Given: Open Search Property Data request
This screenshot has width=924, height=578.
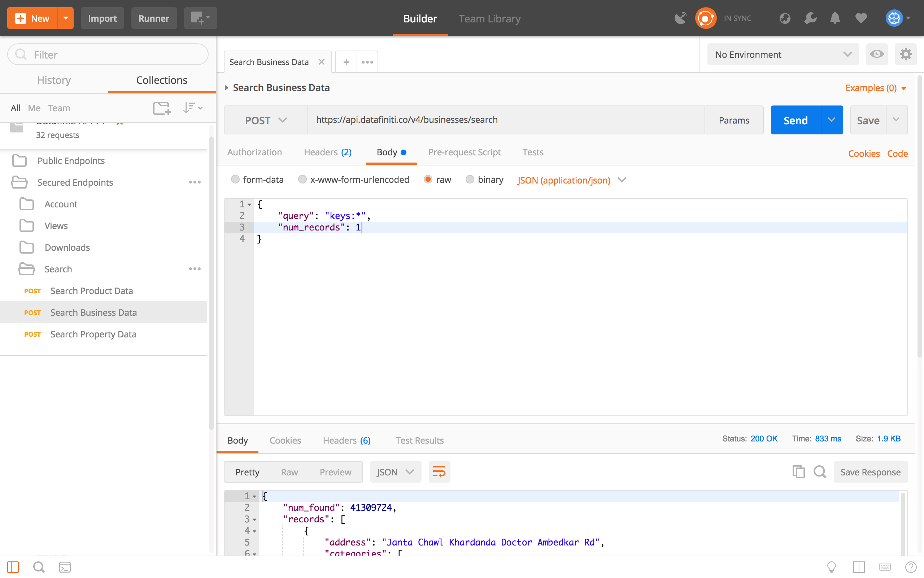Looking at the screenshot, I should click(x=93, y=334).
